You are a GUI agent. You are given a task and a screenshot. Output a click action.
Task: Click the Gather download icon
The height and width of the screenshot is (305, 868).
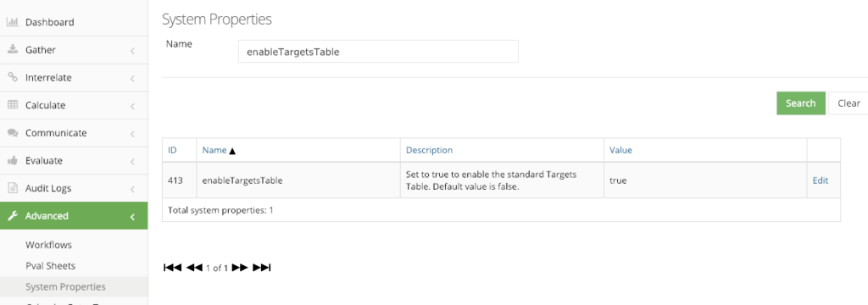click(x=12, y=49)
